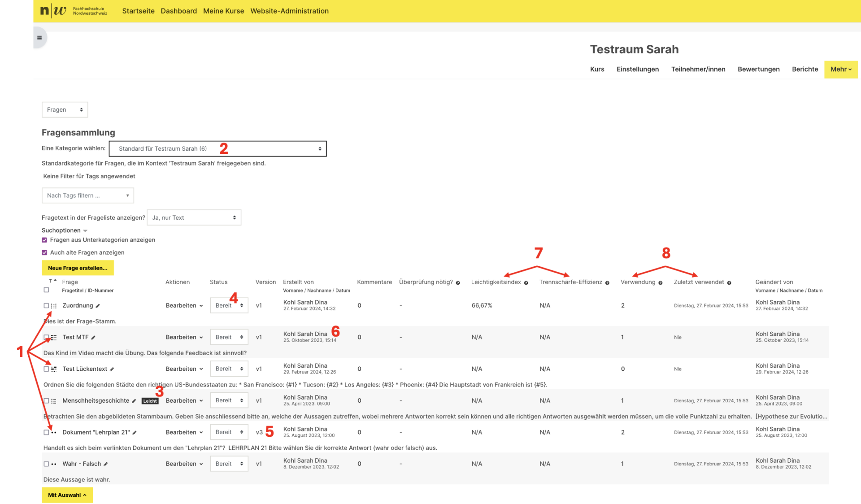Click Neue Frage erstellen button
The image size is (861, 504).
(x=78, y=268)
